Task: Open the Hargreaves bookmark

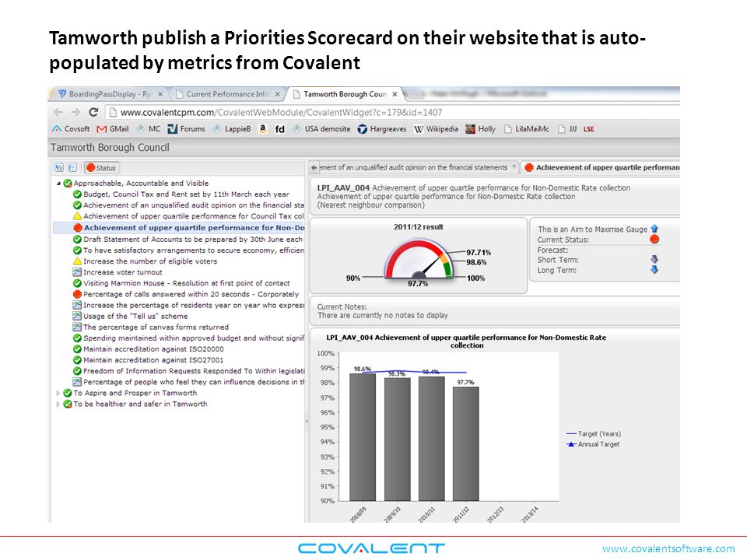Action: (x=382, y=129)
